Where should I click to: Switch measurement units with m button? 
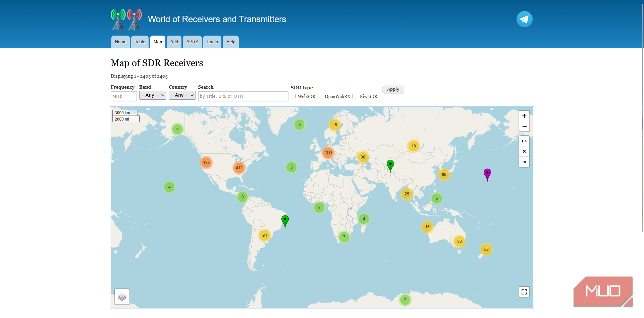pyautogui.click(x=524, y=162)
